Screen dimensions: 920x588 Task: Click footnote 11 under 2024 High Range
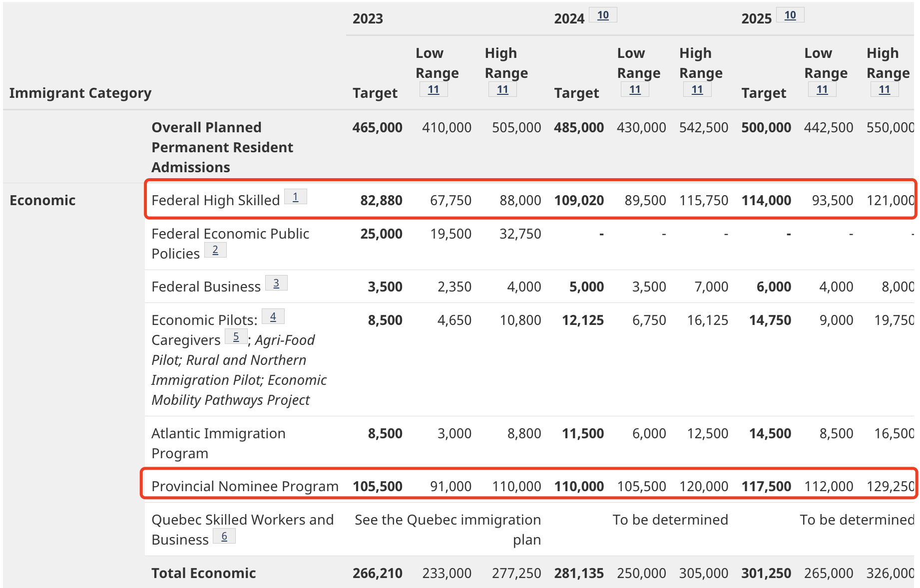[x=697, y=90]
